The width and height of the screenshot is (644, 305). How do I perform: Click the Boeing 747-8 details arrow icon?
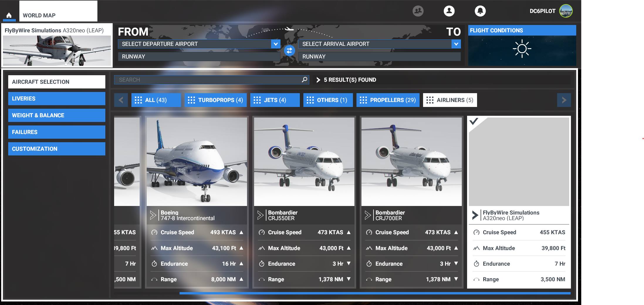tap(153, 215)
